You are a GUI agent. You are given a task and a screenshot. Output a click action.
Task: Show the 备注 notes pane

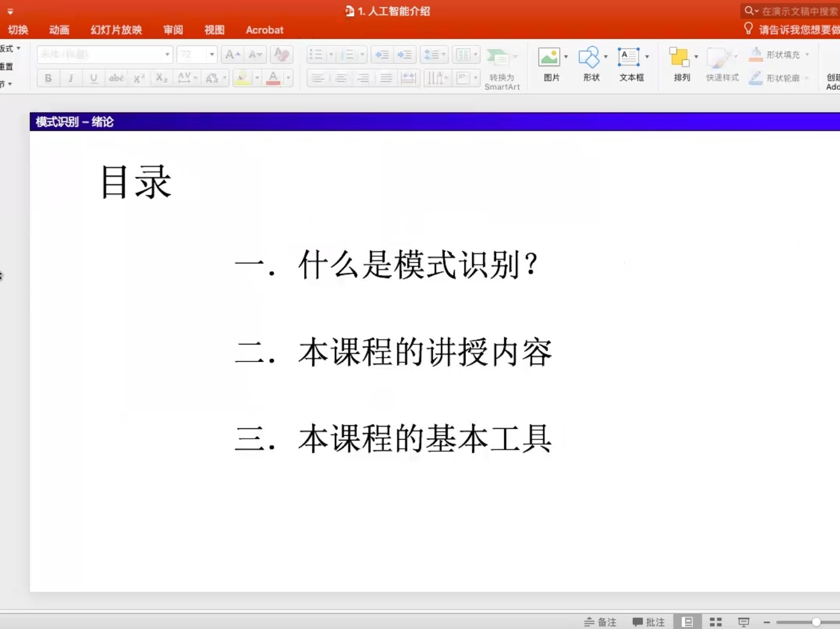point(601,622)
